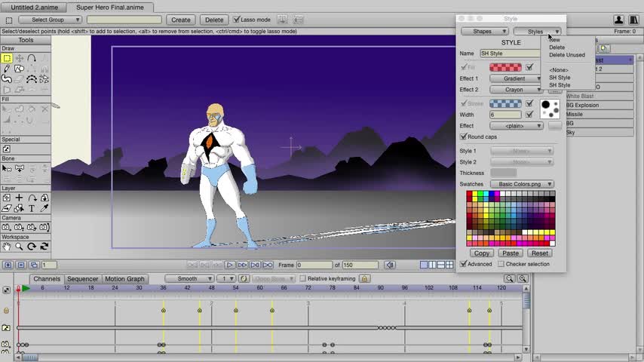This screenshot has height=362, width=644.
Task: Switch to the Motion Graph tab
Action: 124,278
